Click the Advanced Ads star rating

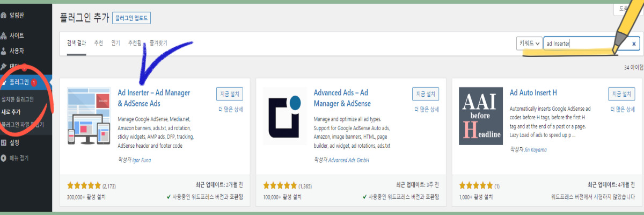tap(280, 186)
